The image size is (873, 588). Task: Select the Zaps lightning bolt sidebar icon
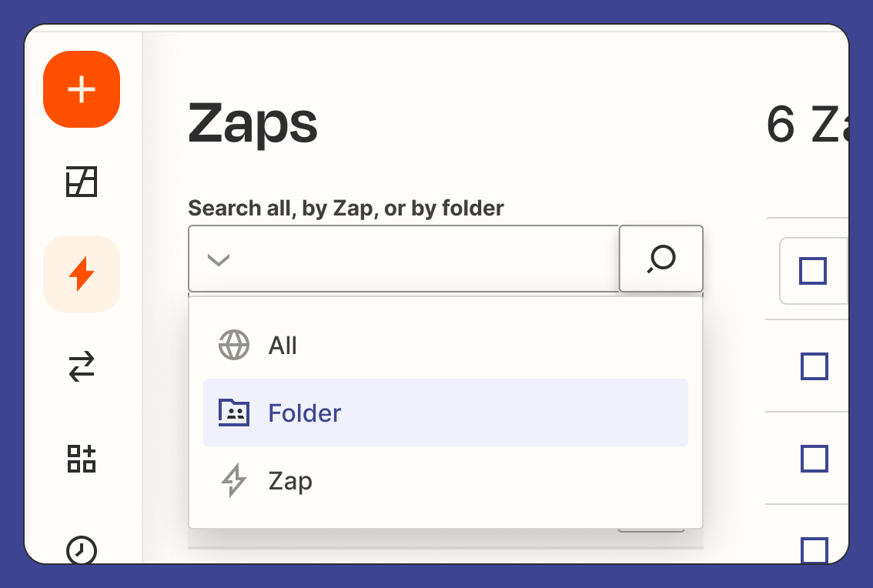pyautogui.click(x=82, y=274)
